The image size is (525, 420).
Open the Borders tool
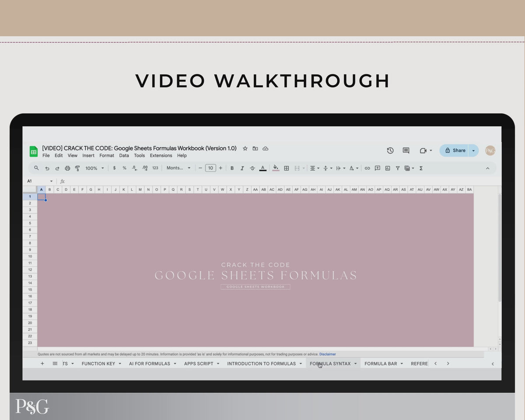click(287, 168)
